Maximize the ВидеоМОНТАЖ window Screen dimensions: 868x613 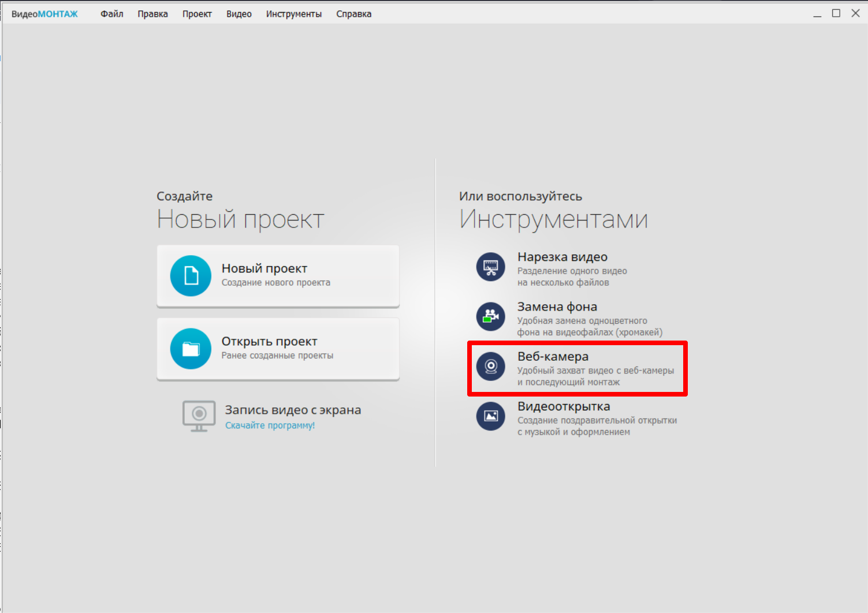pos(836,13)
